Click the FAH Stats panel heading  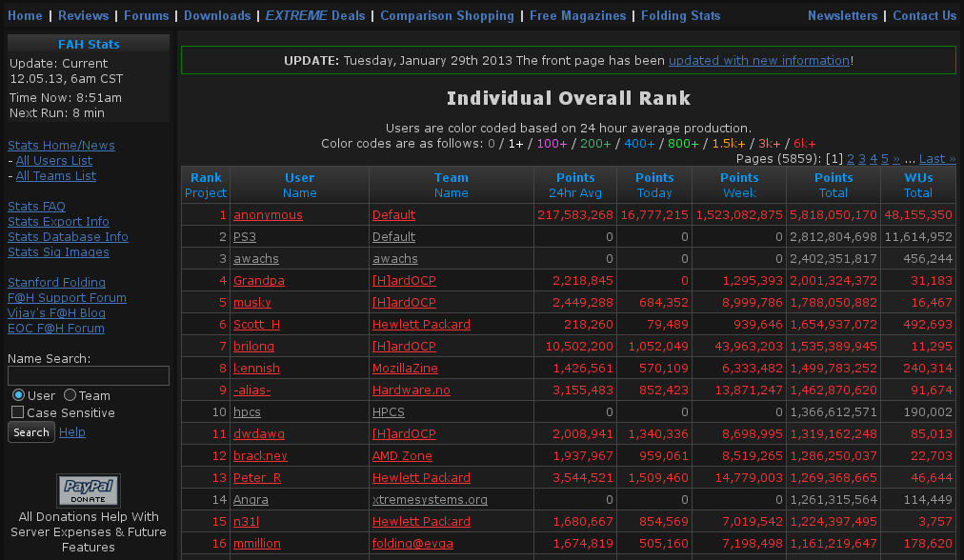(89, 44)
